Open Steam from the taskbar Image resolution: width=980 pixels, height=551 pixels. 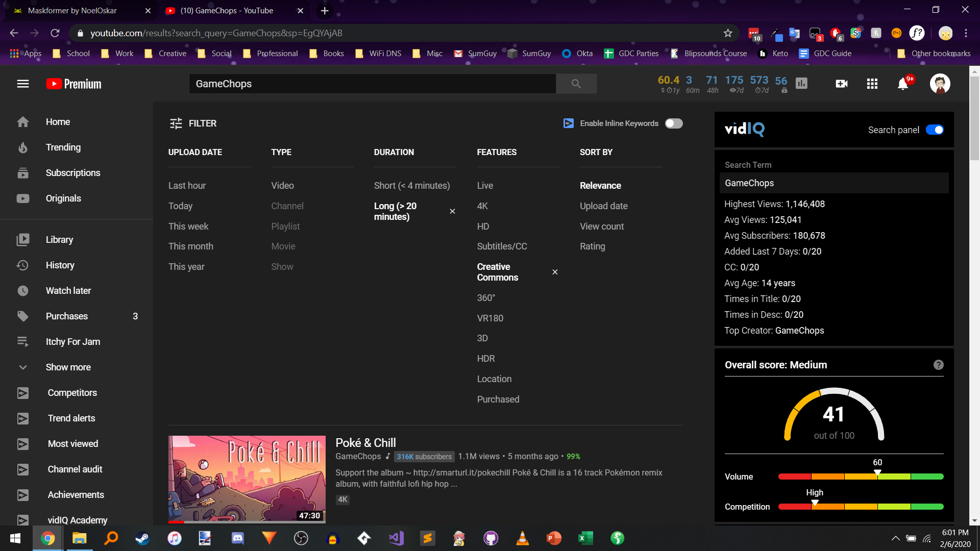click(142, 538)
